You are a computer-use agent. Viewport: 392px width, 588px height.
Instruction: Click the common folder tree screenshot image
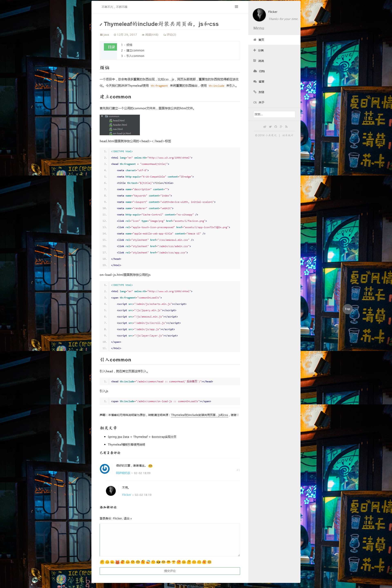pos(119,125)
